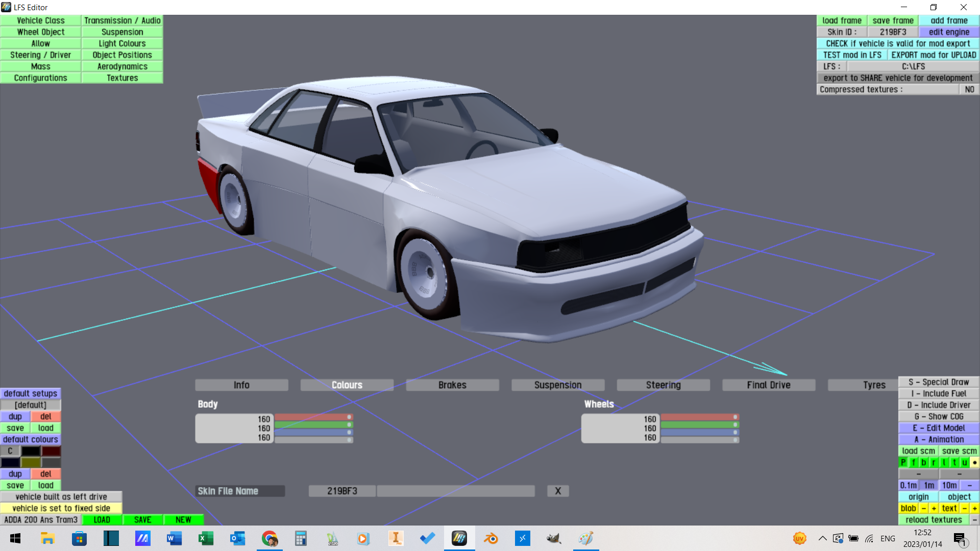The width and height of the screenshot is (980, 551).
Task: Open the [default] setup selector
Action: pyautogui.click(x=31, y=405)
